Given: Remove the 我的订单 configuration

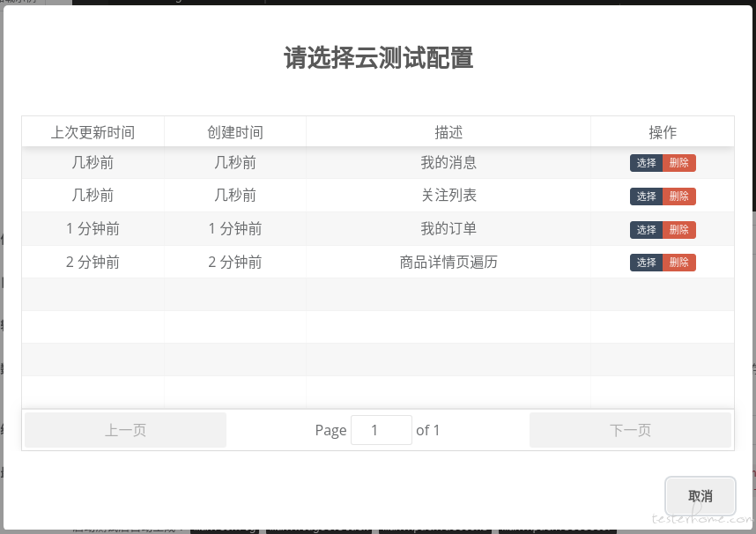Looking at the screenshot, I should pyautogui.click(x=678, y=230).
